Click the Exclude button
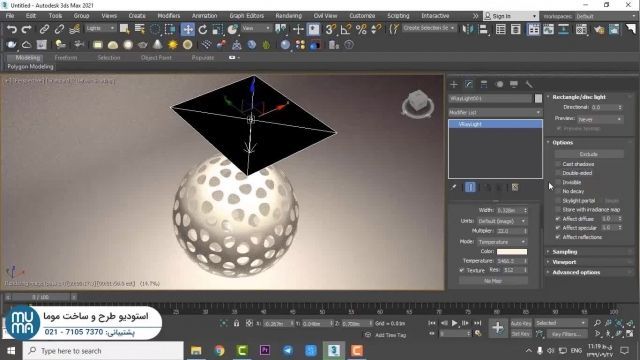 [x=589, y=154]
